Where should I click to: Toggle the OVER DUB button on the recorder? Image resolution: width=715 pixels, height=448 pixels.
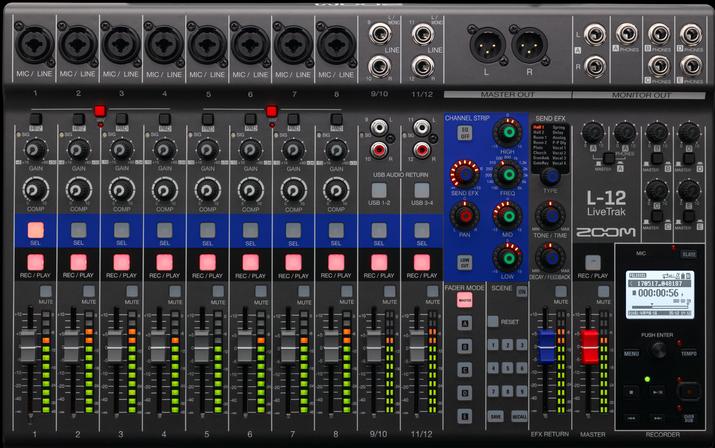click(x=689, y=418)
